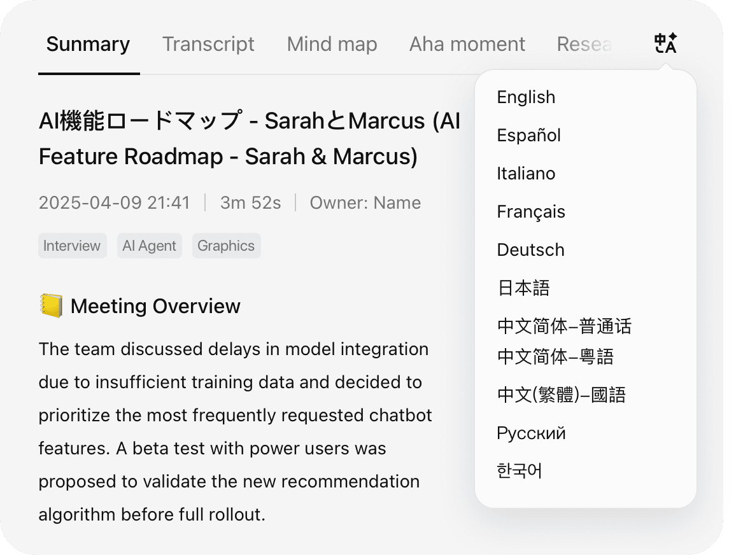Open the Transcript tab
Screen dimensions: 736x560
pos(208,45)
